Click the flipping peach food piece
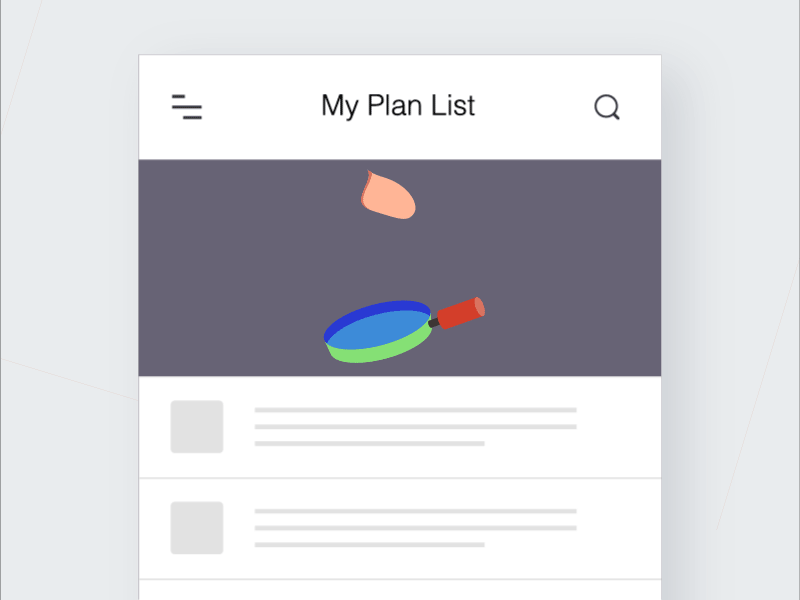The height and width of the screenshot is (600, 800). pyautogui.click(x=388, y=195)
